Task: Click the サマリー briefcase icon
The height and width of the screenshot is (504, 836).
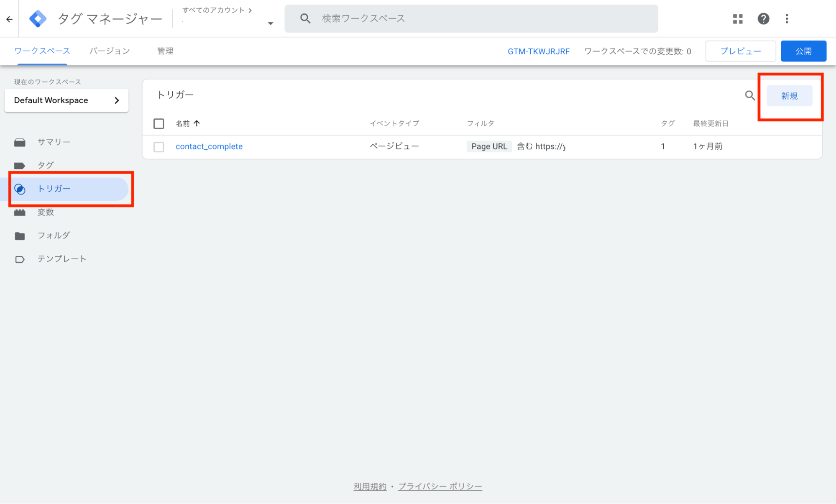Action: pos(20,142)
